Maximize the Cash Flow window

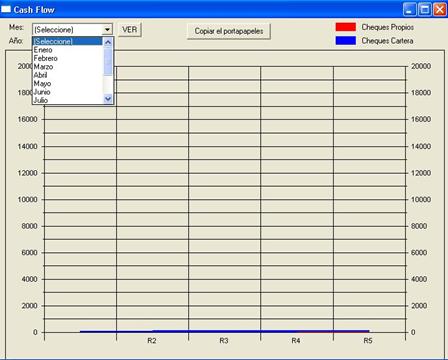(x=425, y=9)
